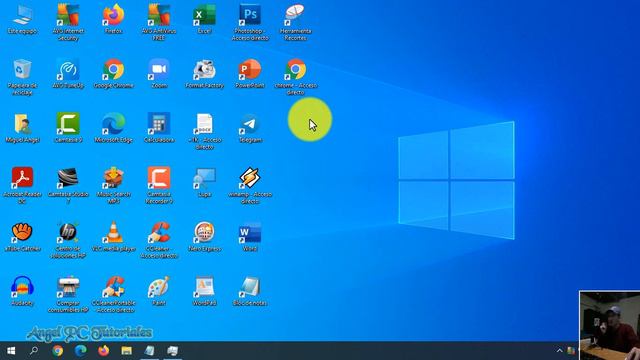Select the docx document shortcut icon
The width and height of the screenshot is (640, 360).
click(204, 131)
